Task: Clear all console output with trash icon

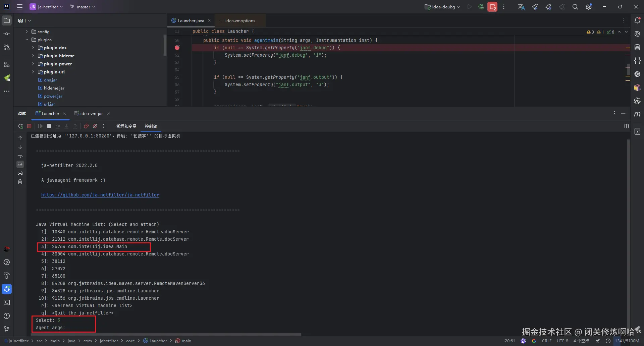Action: click(20, 182)
